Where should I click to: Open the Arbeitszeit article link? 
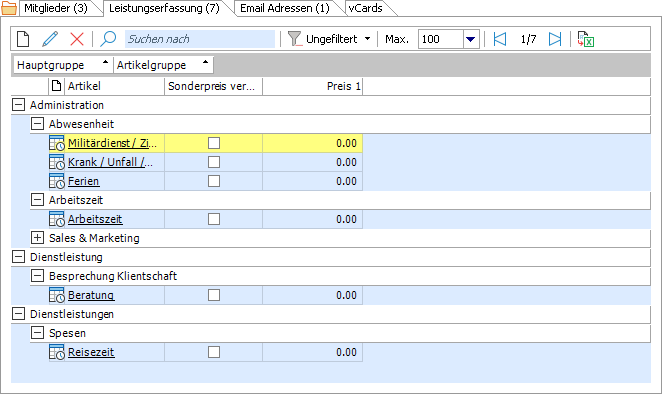tap(95, 219)
